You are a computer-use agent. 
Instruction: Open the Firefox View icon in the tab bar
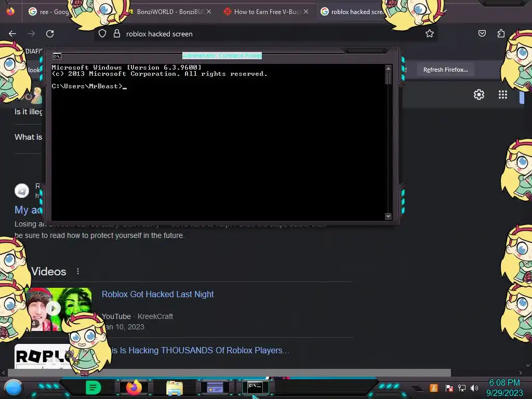click(x=10, y=11)
